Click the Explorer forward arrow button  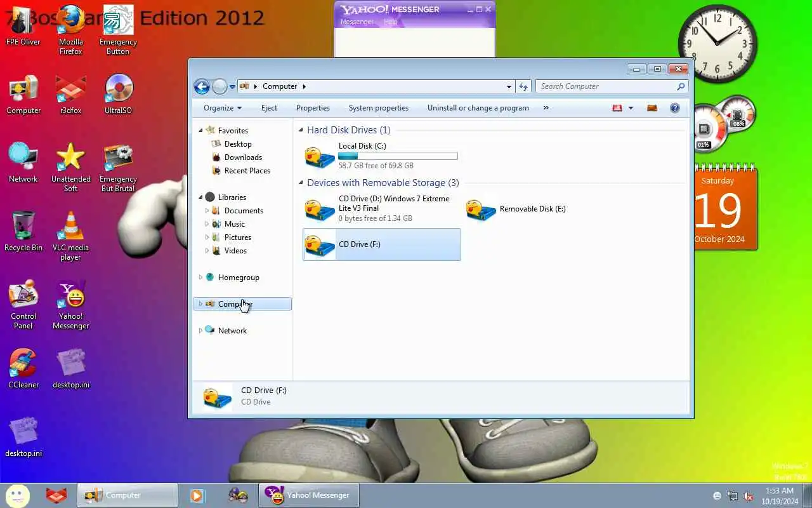(219, 86)
